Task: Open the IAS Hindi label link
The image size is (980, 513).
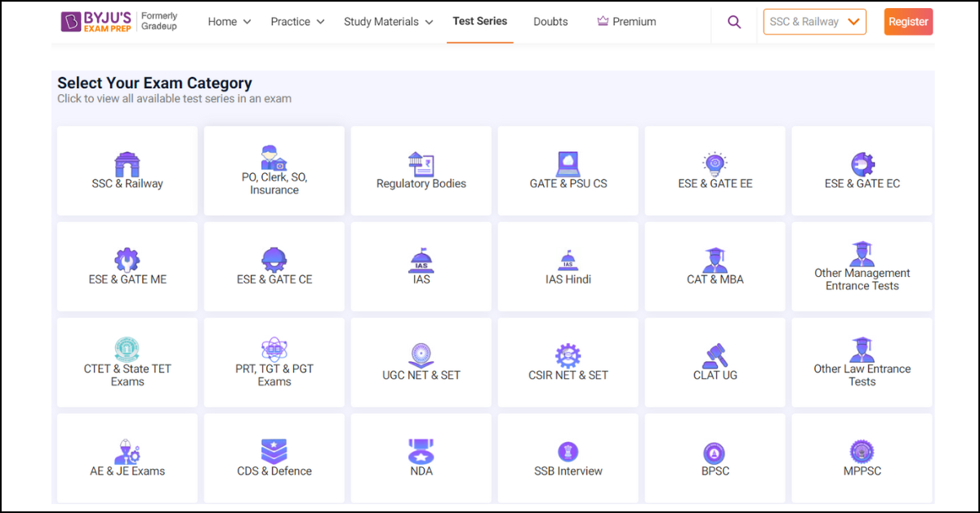Action: tap(568, 279)
